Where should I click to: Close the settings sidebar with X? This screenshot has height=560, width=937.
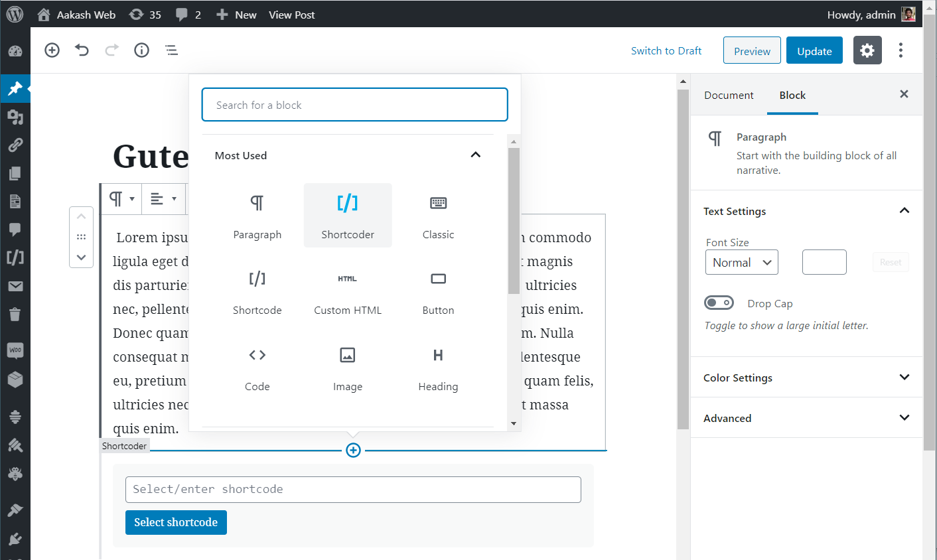[x=904, y=94]
